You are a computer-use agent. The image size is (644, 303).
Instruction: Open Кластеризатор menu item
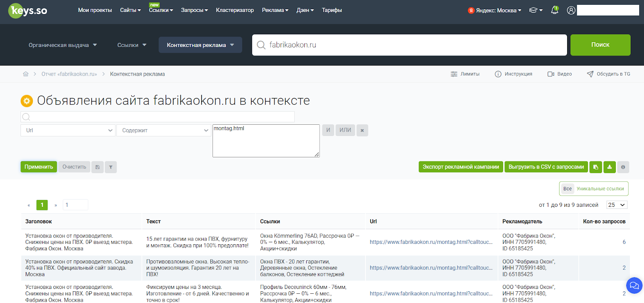point(235,10)
